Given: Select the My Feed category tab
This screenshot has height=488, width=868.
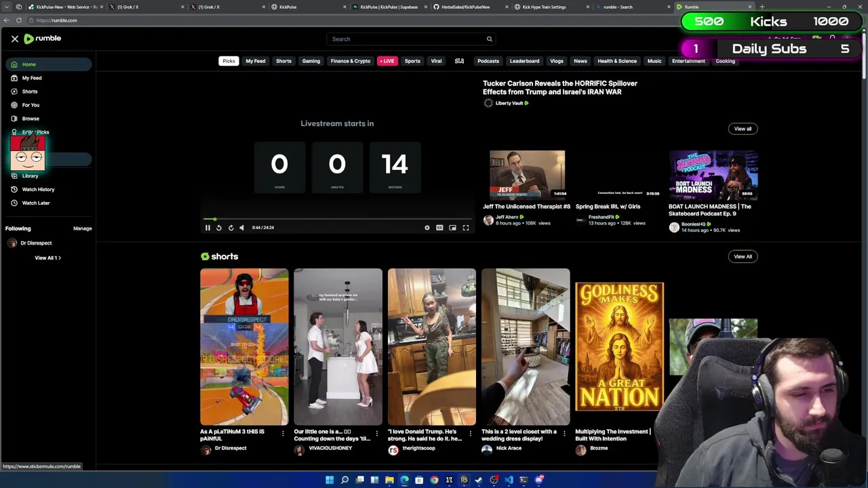Looking at the screenshot, I should (256, 61).
